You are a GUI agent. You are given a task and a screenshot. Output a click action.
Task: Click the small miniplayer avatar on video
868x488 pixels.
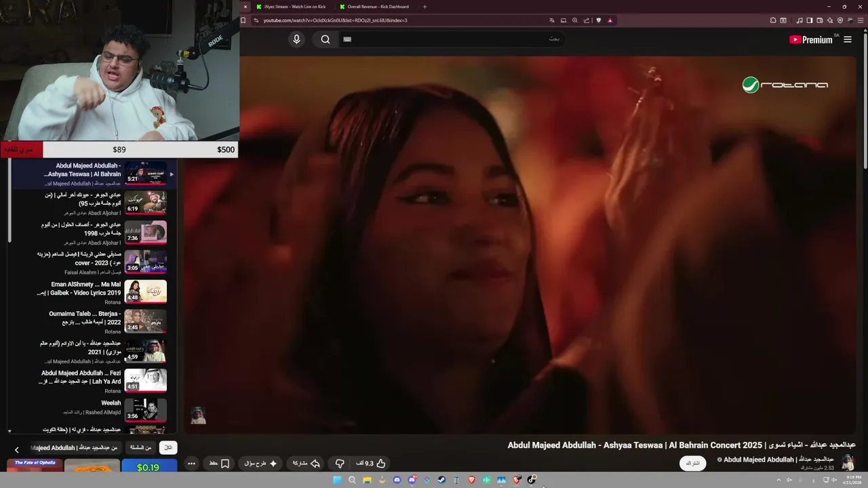point(198,415)
